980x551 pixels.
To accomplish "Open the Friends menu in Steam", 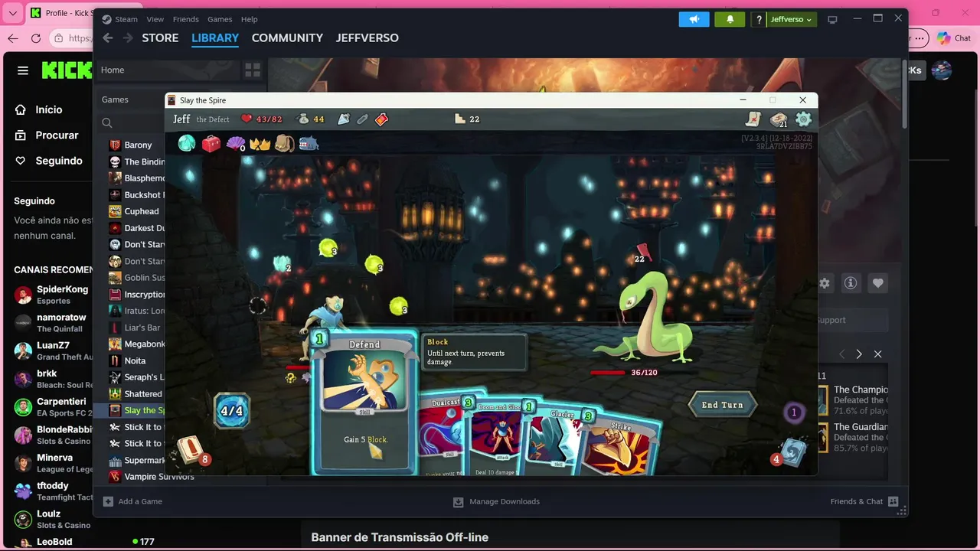I will coord(185,19).
